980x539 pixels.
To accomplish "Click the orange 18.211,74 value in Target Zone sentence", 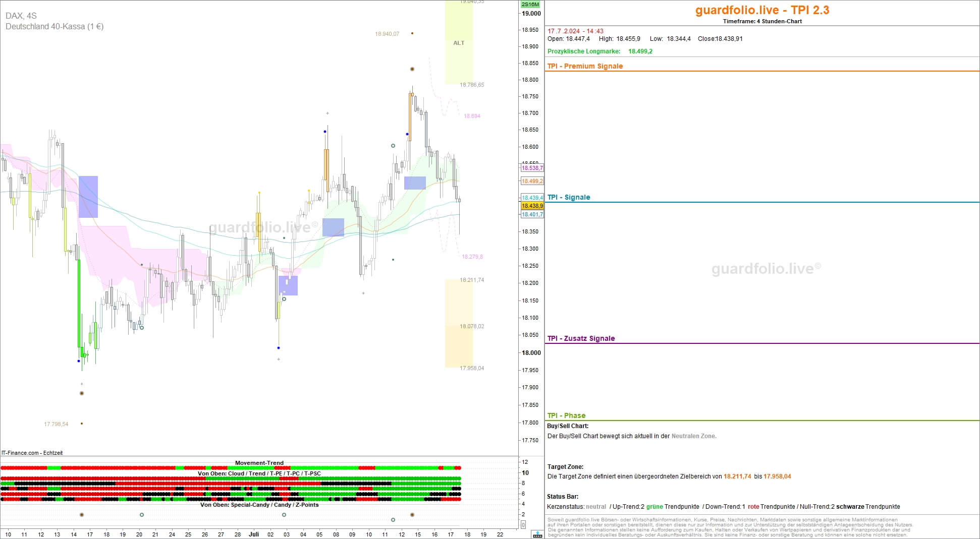I will pos(737,476).
